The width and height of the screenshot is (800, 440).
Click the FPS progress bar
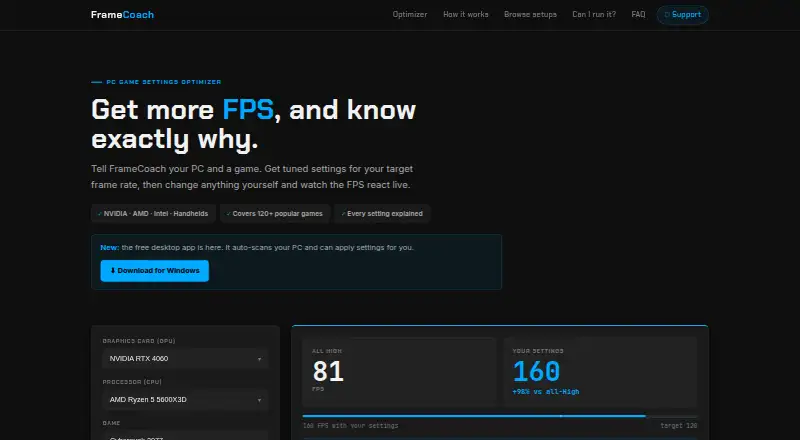tap(499, 416)
